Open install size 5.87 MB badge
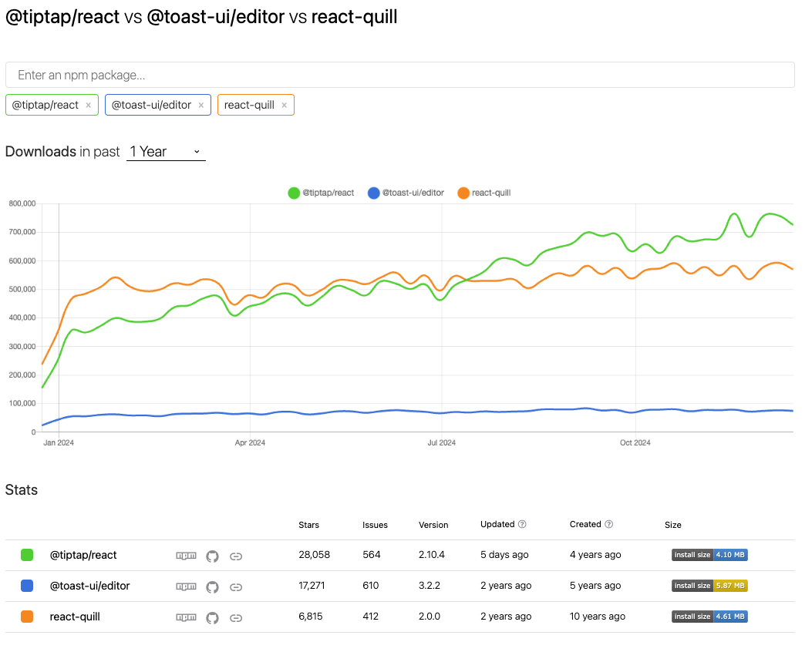 coord(709,586)
